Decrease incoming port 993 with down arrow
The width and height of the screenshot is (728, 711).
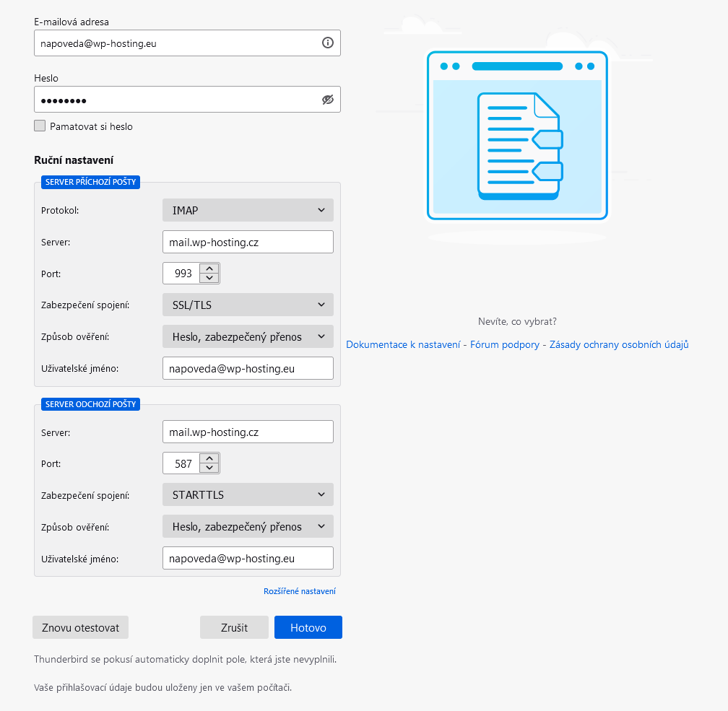pos(209,278)
